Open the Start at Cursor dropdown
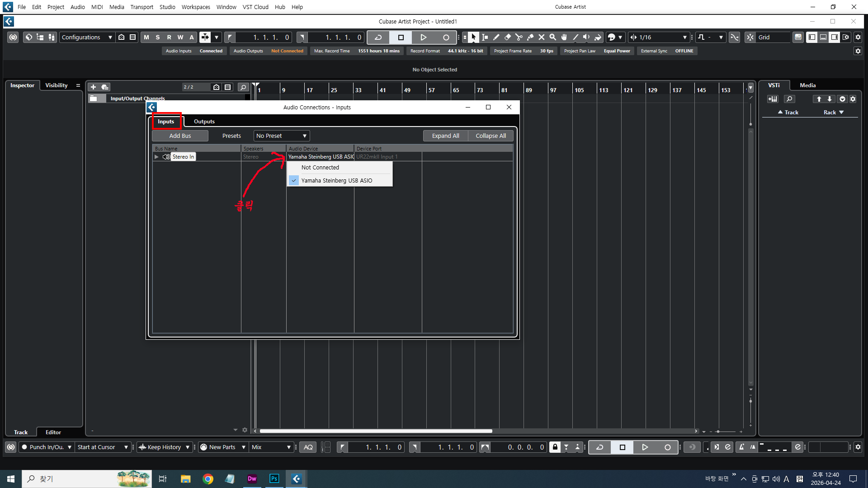 (104, 447)
